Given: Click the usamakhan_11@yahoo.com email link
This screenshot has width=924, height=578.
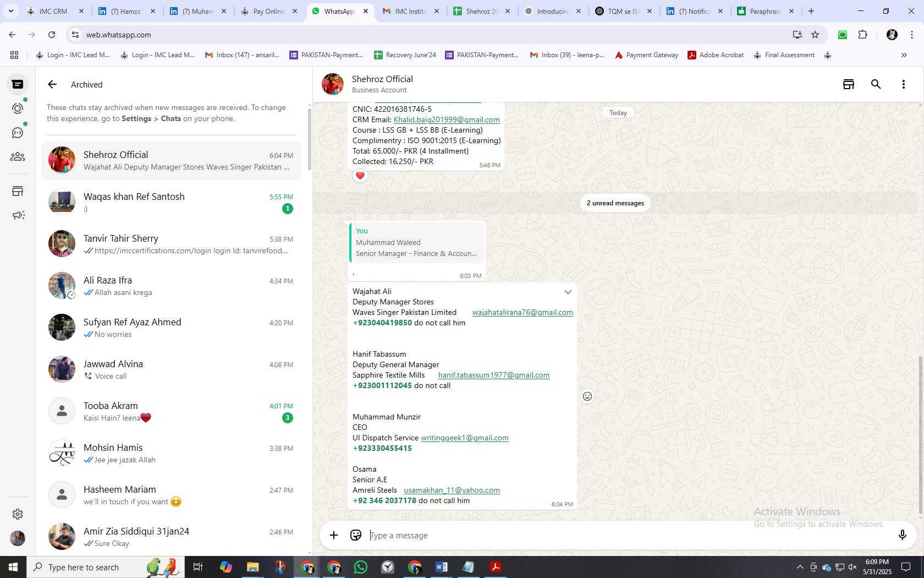Looking at the screenshot, I should point(452,490).
